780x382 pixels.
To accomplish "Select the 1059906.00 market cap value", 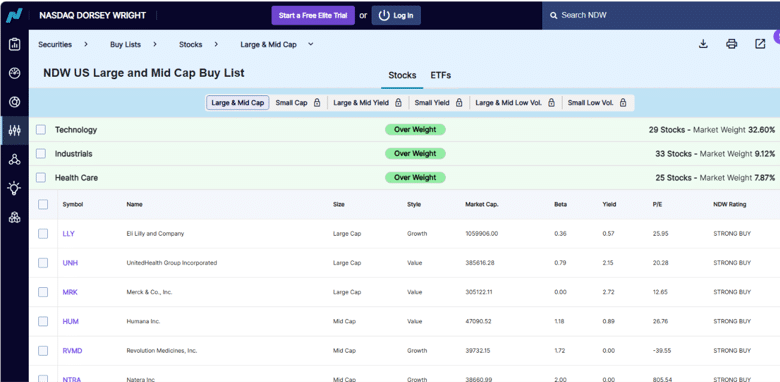I will 482,234.
